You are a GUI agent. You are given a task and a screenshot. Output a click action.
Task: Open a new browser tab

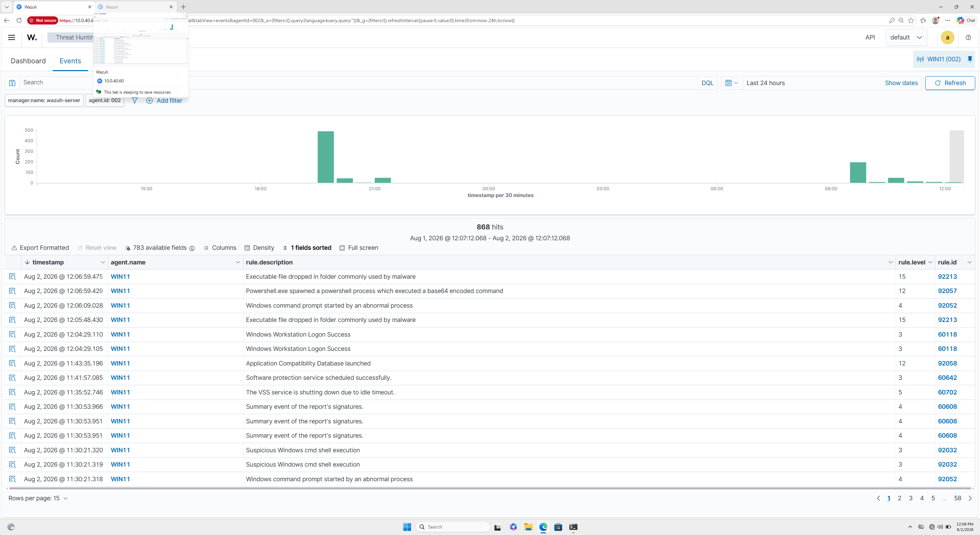pos(183,7)
